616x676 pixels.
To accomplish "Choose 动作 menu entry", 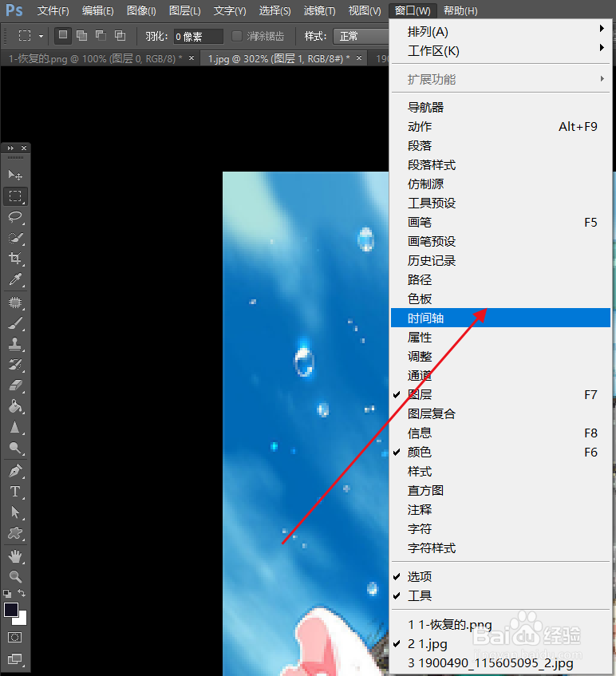I will point(500,126).
